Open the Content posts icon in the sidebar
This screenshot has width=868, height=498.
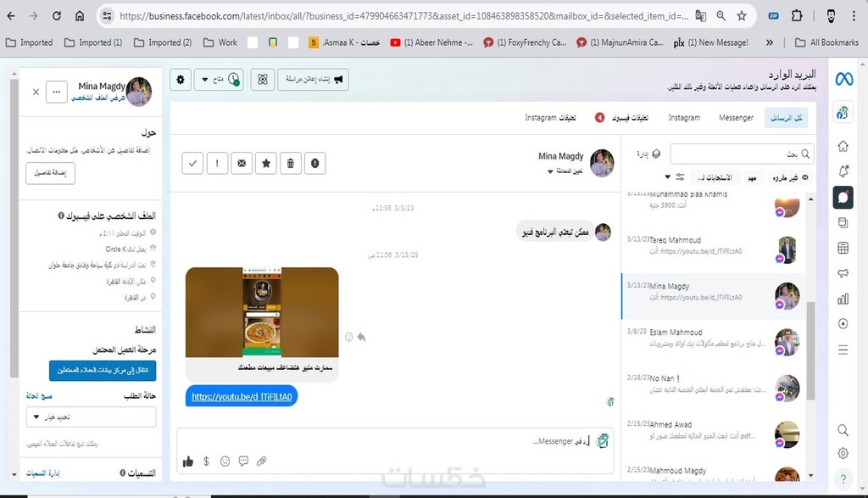843,222
